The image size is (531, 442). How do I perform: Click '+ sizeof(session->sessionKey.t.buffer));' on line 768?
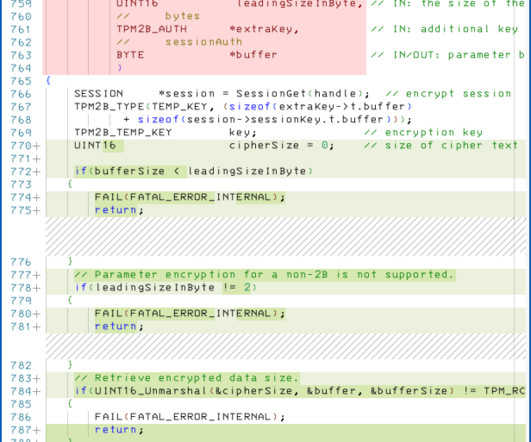click(268, 119)
